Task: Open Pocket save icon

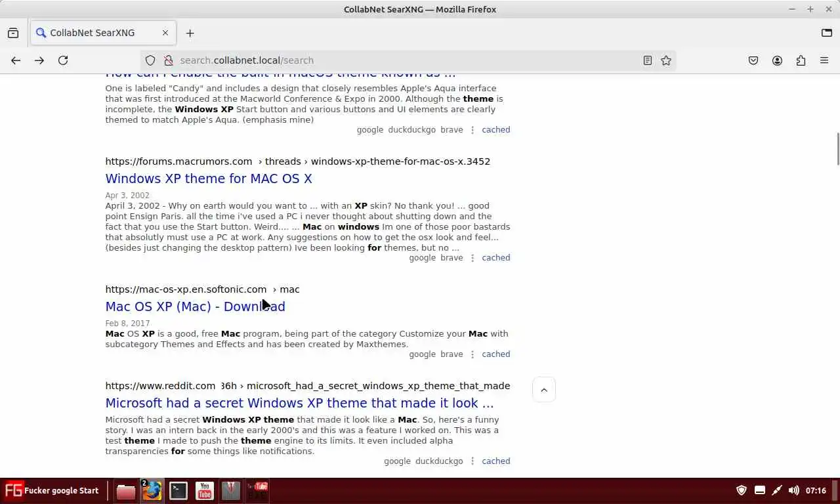Action: [x=753, y=60]
